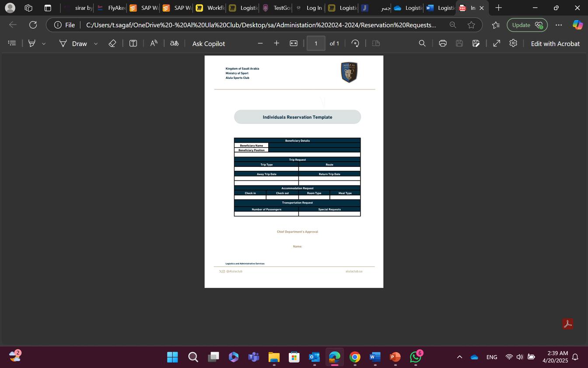The height and width of the screenshot is (368, 588).
Task: Switch to the FlyAkeed tab
Action: tap(111, 8)
